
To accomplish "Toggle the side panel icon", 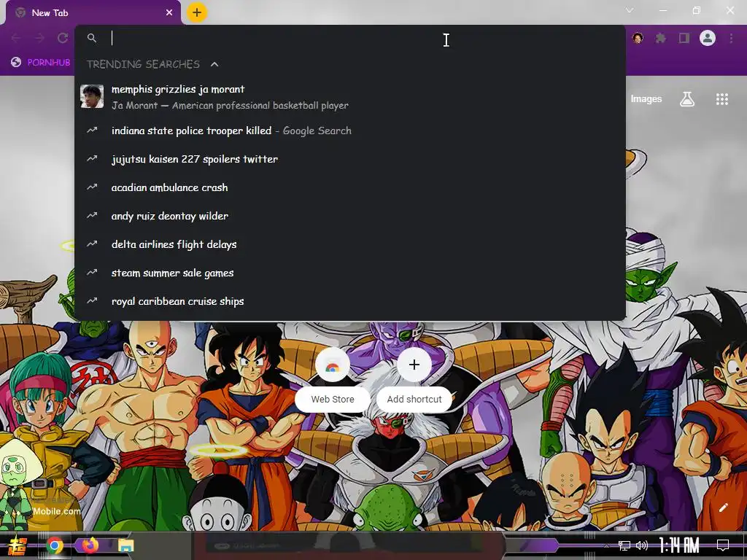I will [684, 38].
